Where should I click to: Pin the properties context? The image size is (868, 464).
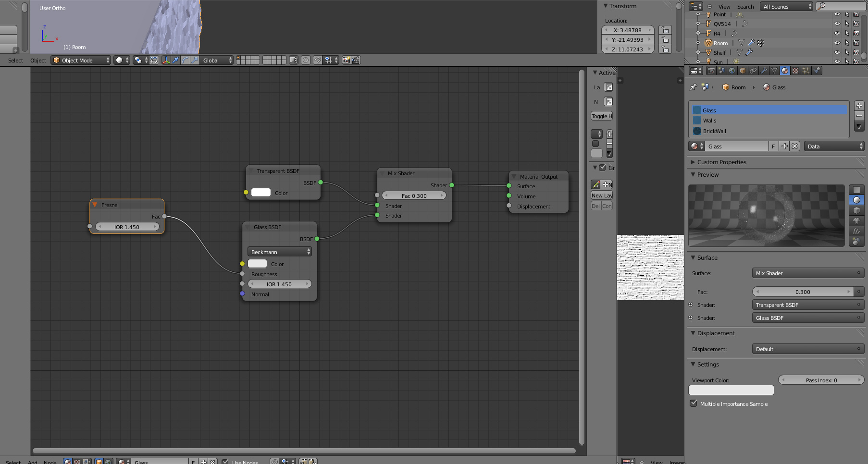pos(693,87)
